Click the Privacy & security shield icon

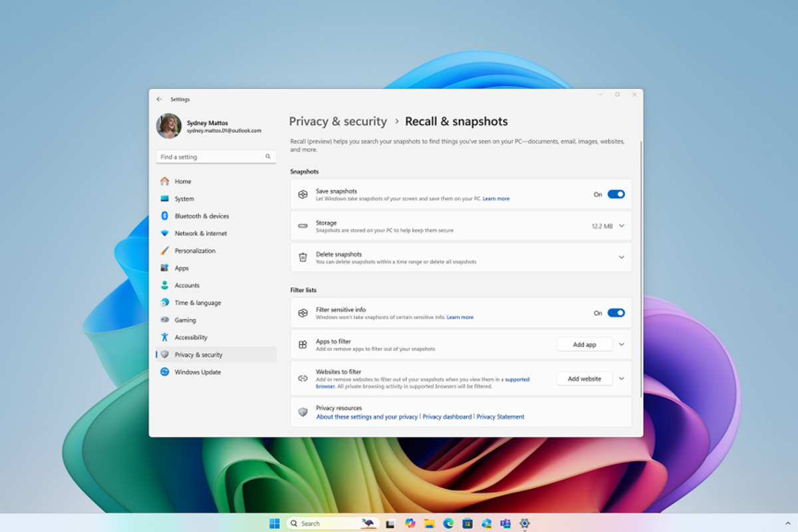pyautogui.click(x=164, y=354)
